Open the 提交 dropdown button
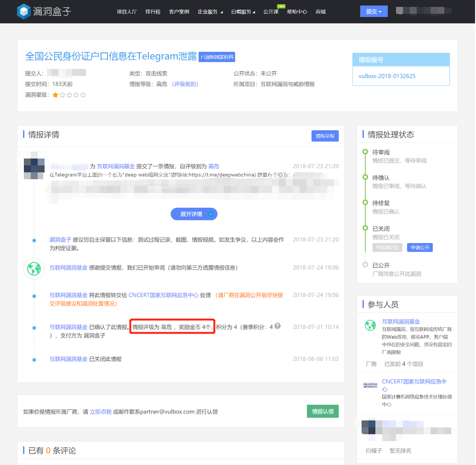 point(374,11)
